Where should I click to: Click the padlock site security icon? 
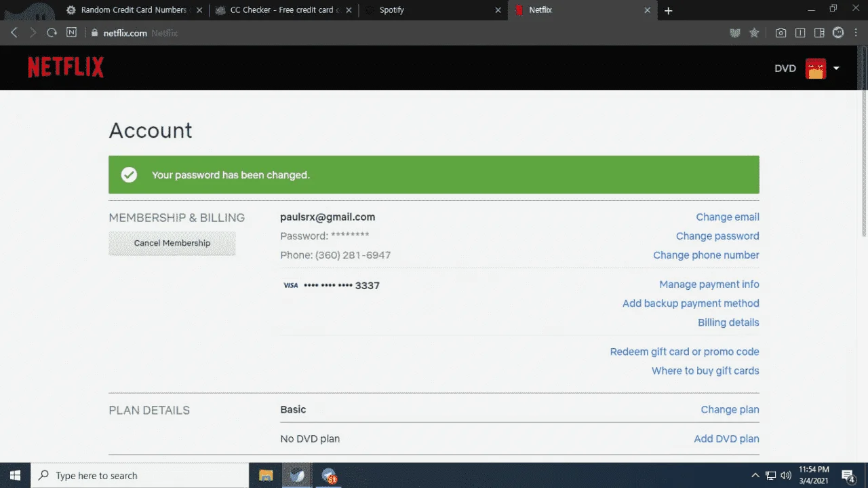[x=94, y=33]
